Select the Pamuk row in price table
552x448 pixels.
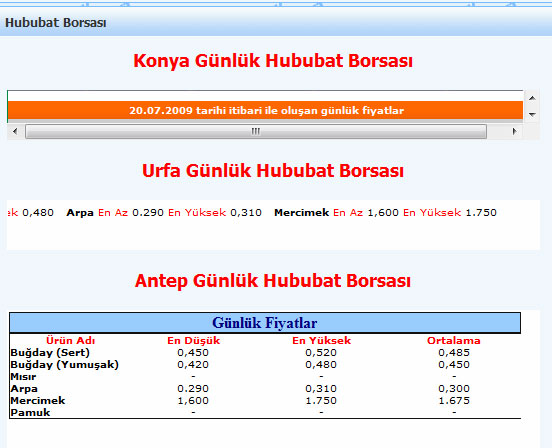[x=265, y=412]
